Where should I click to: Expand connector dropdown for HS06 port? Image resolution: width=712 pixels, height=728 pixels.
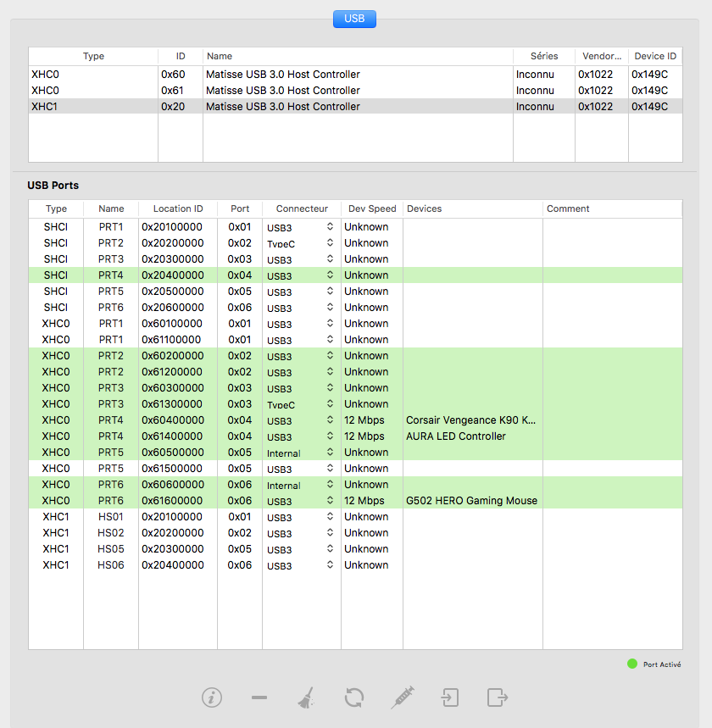330,565
